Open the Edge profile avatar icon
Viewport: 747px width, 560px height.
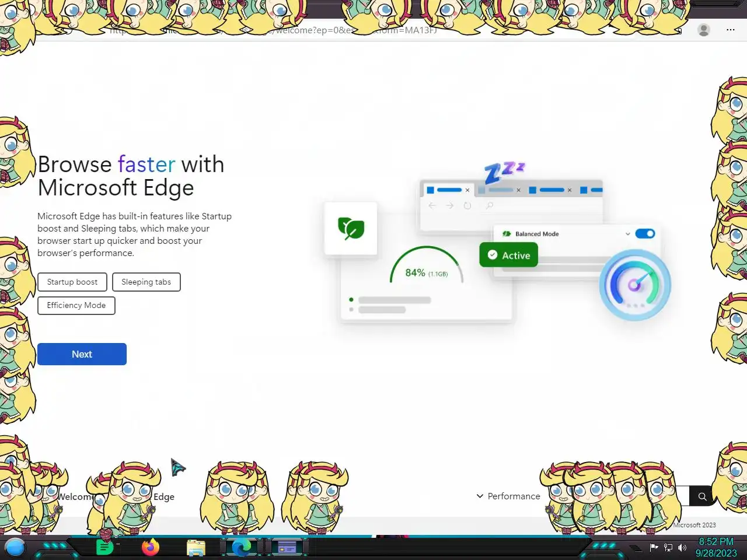tap(704, 30)
